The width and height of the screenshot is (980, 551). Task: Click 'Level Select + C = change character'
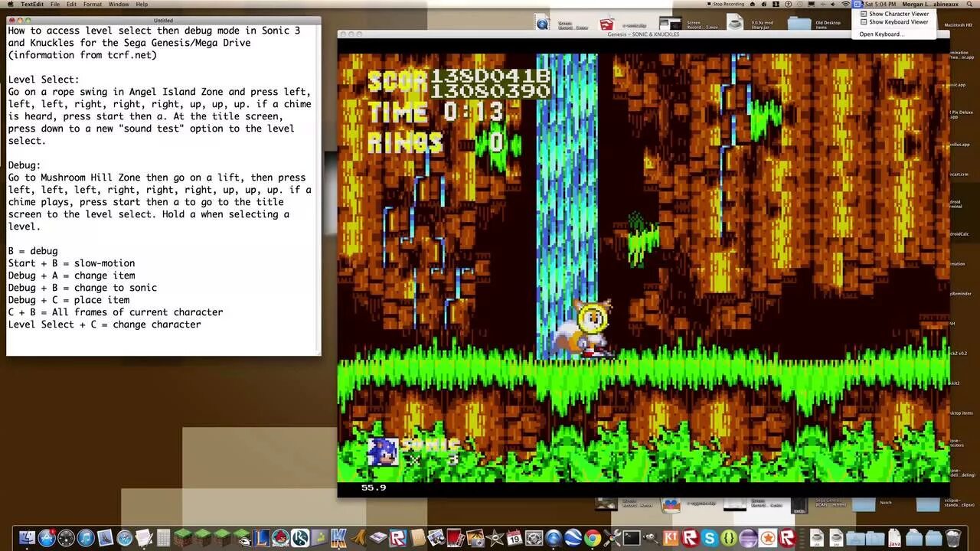[x=105, y=324]
